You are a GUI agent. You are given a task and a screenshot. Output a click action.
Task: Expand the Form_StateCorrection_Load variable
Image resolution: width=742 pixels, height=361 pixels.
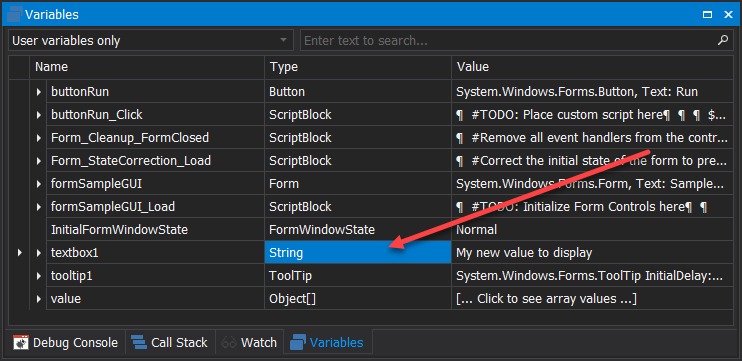click(x=39, y=161)
